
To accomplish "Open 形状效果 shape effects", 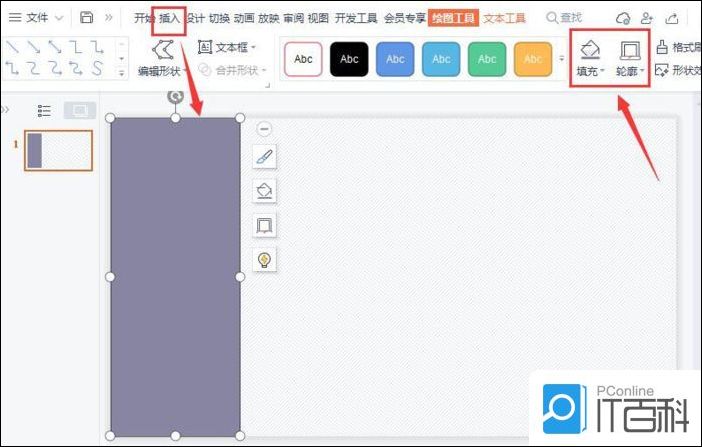I will pyautogui.click(x=678, y=70).
